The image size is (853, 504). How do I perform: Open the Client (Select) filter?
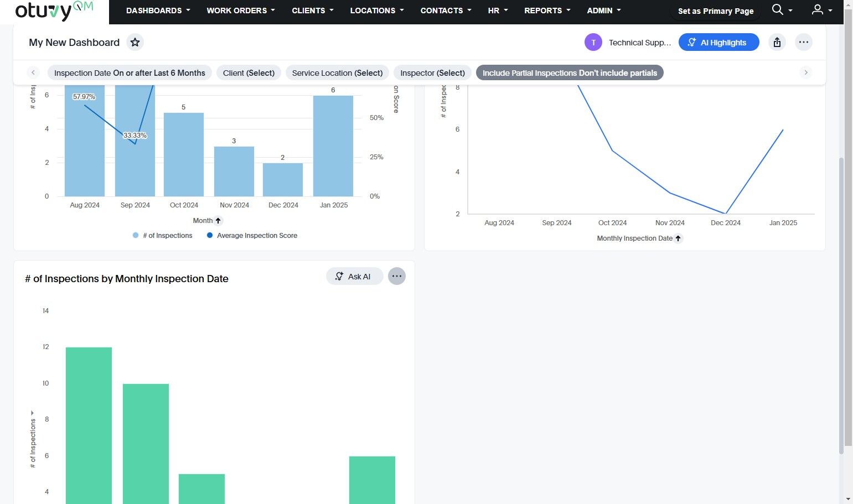(249, 73)
